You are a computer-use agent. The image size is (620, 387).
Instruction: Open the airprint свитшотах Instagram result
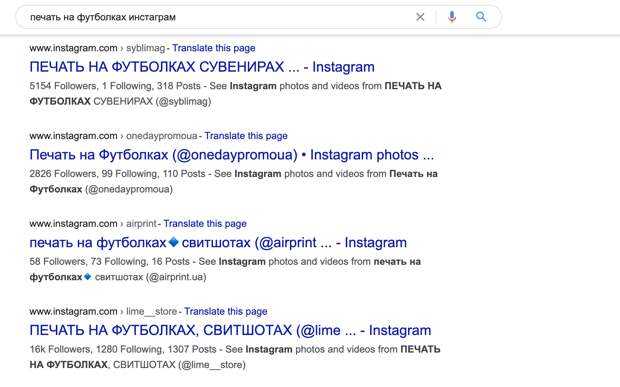click(218, 242)
